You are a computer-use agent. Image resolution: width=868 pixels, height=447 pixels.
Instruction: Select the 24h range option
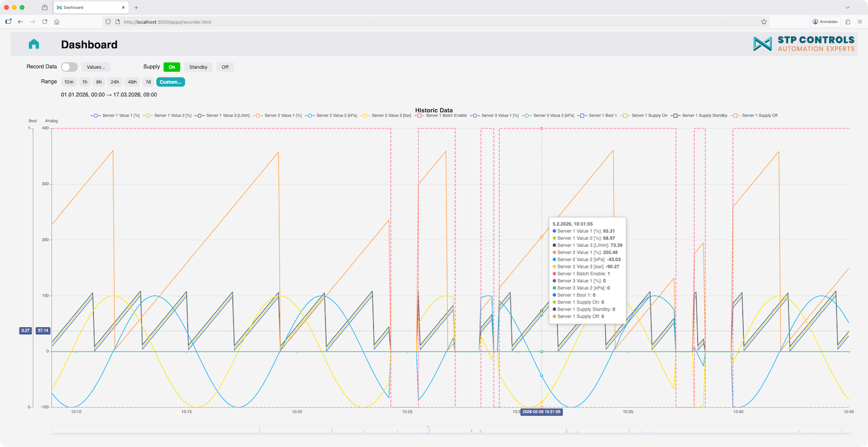115,82
